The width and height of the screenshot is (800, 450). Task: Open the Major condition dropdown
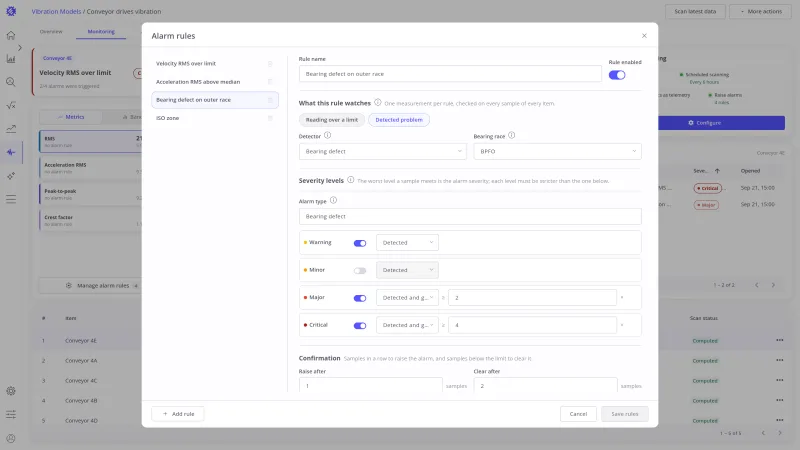click(x=407, y=297)
